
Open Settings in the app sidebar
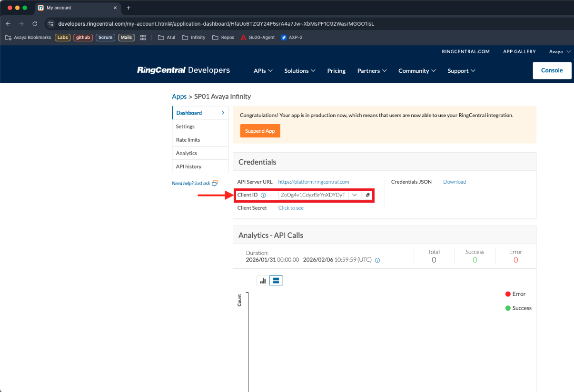pos(200,127)
